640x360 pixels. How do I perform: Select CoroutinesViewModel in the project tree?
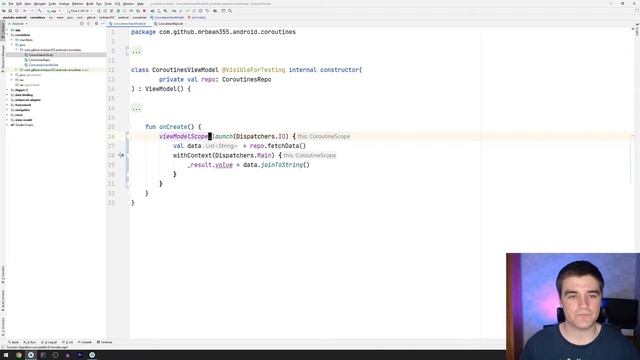coord(43,65)
